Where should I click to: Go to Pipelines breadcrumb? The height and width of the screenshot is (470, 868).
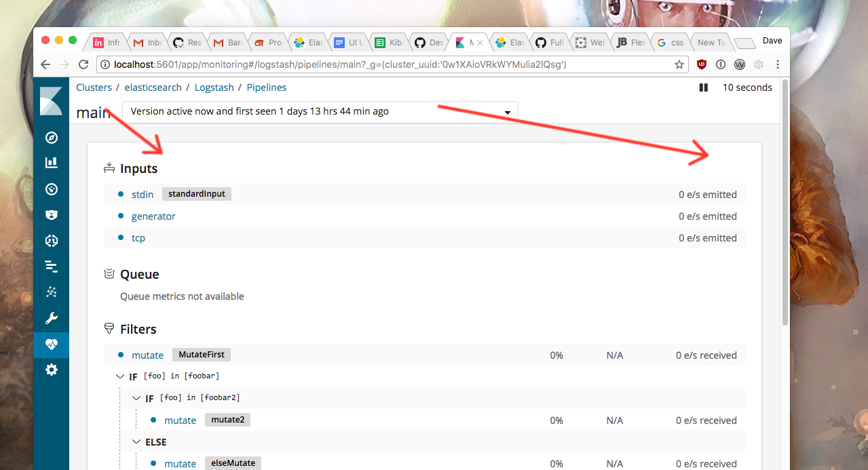point(267,87)
